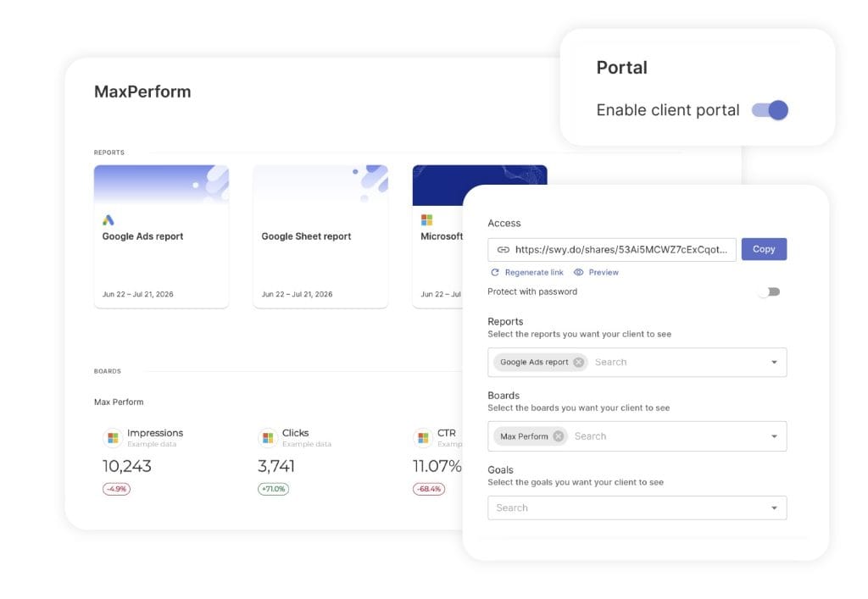Click the Google Ads report date range
The height and width of the screenshot is (599, 868).
138,294
